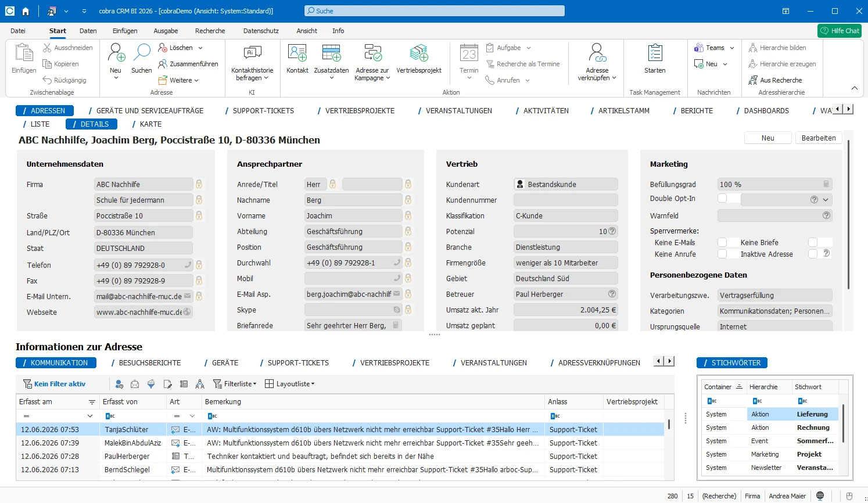Select the Lieferung row in Stichwörter
Viewport: 868px width, 503px height.
tap(770, 414)
